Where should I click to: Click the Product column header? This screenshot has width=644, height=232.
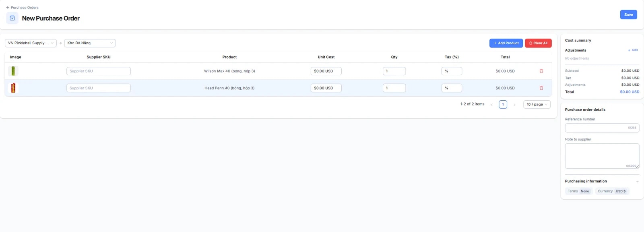point(229,57)
